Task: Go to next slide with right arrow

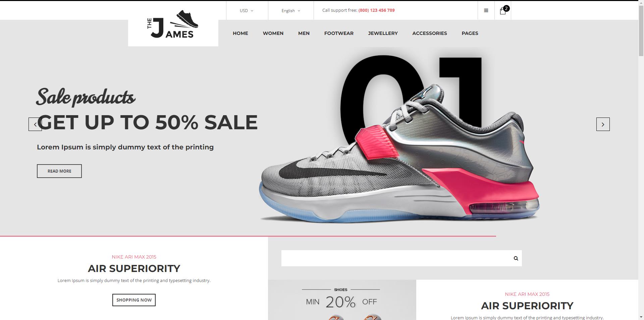Action: (603, 124)
